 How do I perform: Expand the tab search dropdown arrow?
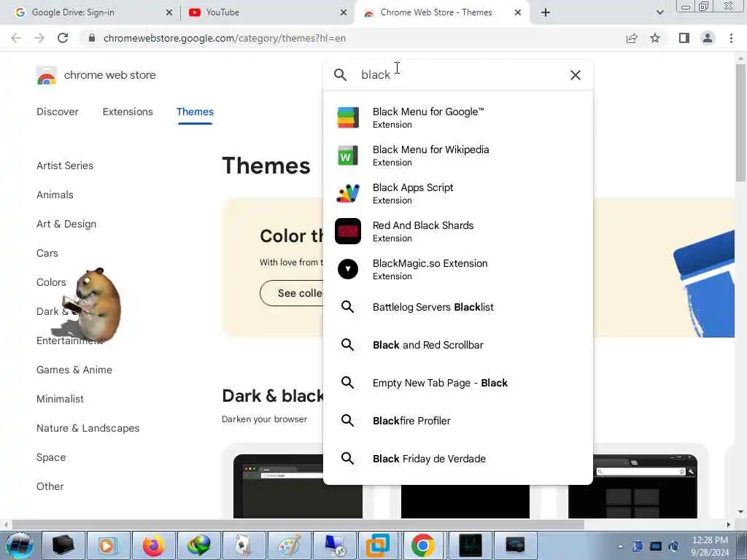tap(659, 12)
